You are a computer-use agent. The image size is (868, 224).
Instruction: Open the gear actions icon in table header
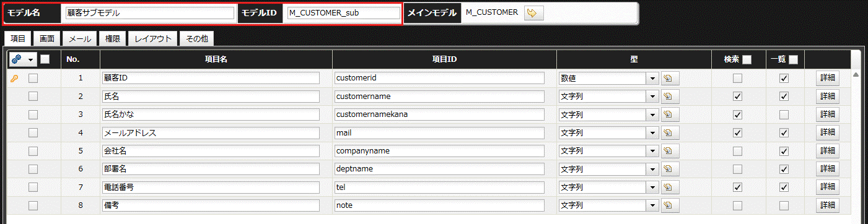pyautogui.click(x=17, y=59)
